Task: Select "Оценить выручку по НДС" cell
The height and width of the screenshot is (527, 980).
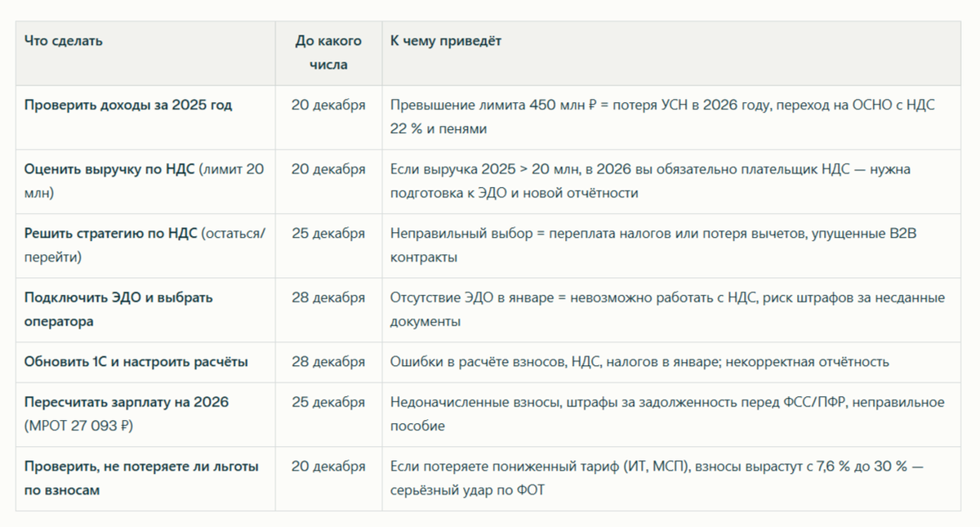Action: click(145, 181)
